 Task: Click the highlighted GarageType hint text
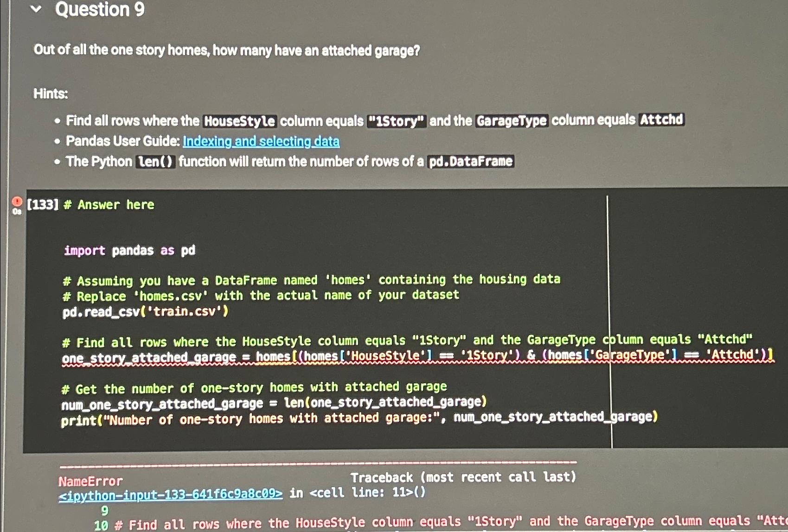pos(512,120)
